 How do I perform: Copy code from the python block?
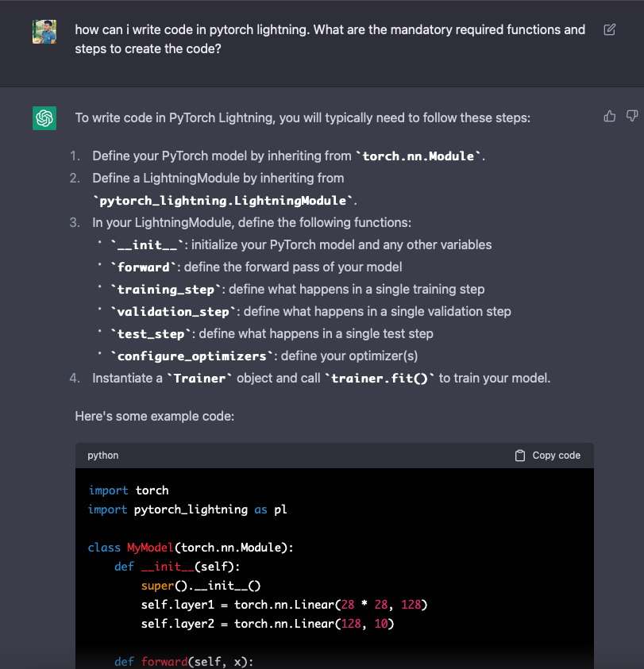point(547,456)
